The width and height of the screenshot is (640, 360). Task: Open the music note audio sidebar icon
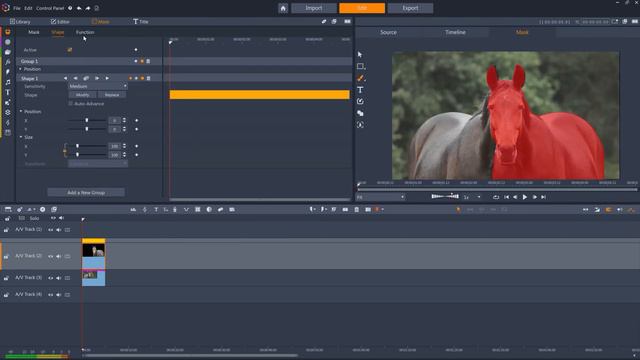(x=8, y=82)
